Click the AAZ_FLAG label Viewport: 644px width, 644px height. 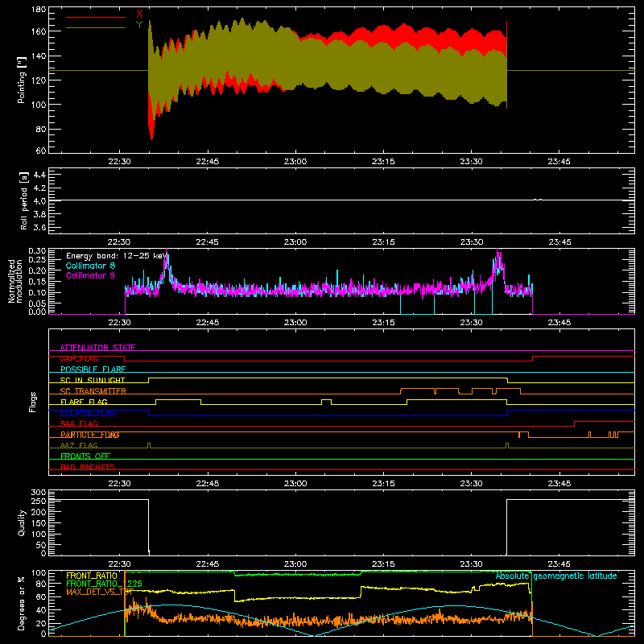point(79,445)
